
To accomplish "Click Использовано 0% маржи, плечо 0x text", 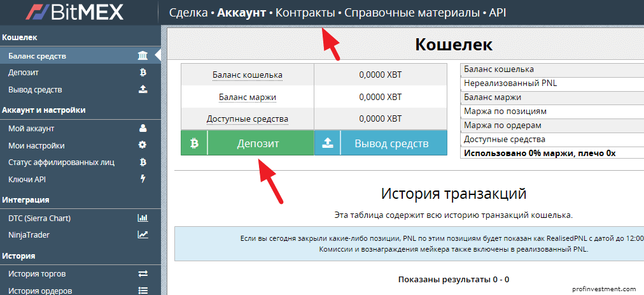I will coord(540,154).
